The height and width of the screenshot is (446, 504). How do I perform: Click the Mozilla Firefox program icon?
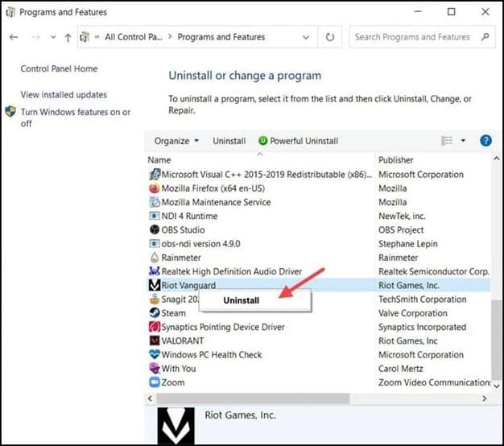pos(155,188)
